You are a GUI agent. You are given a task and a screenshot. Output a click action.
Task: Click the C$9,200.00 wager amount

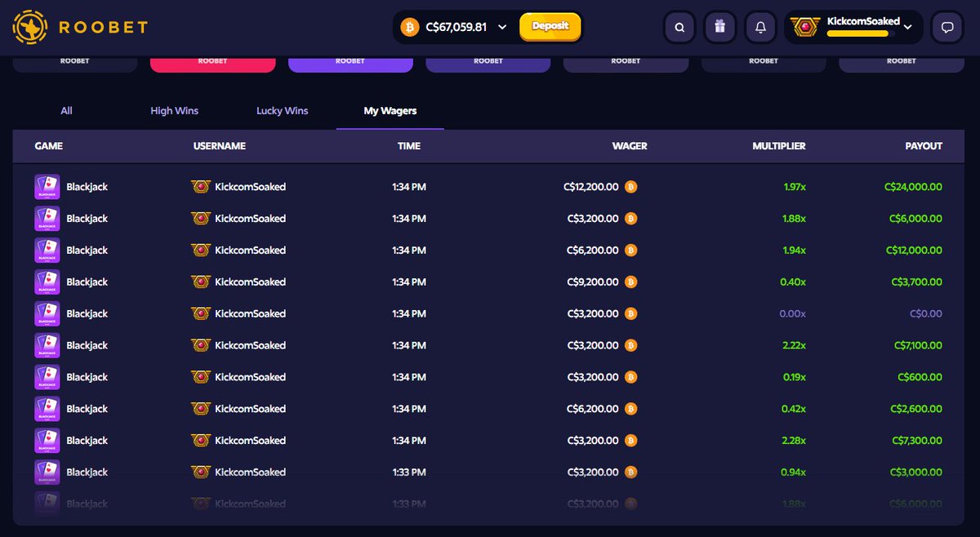[593, 282]
